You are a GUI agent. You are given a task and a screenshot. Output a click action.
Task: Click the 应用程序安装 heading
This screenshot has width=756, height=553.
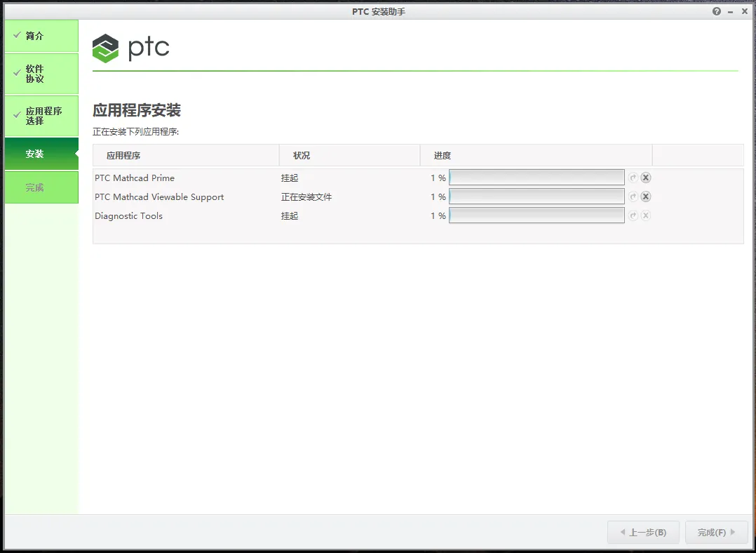pyautogui.click(x=137, y=110)
